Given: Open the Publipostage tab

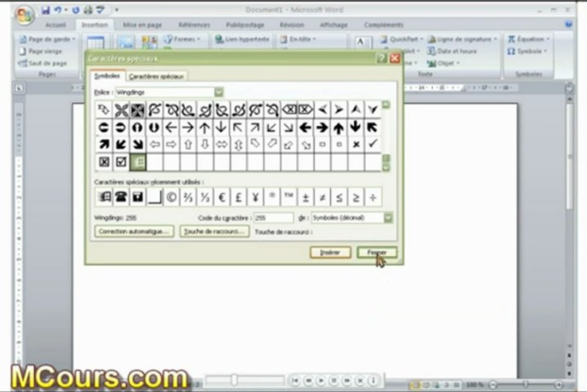Looking at the screenshot, I should pos(245,25).
